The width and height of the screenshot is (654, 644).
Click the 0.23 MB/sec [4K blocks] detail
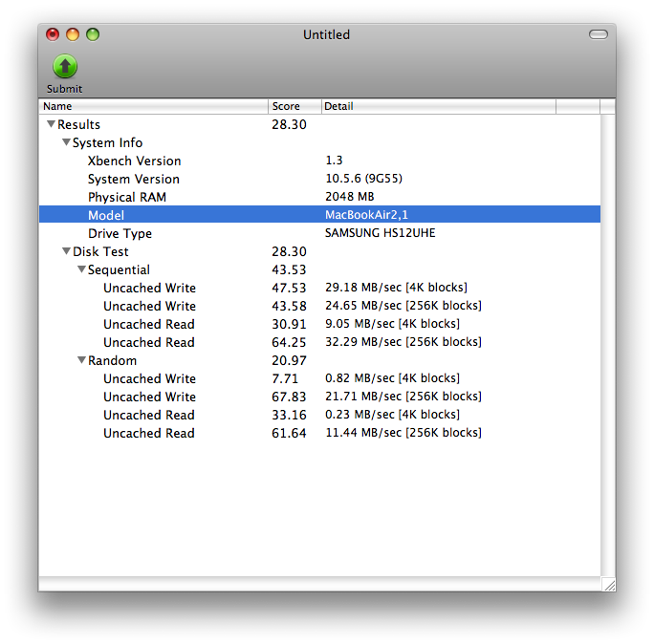click(392, 415)
